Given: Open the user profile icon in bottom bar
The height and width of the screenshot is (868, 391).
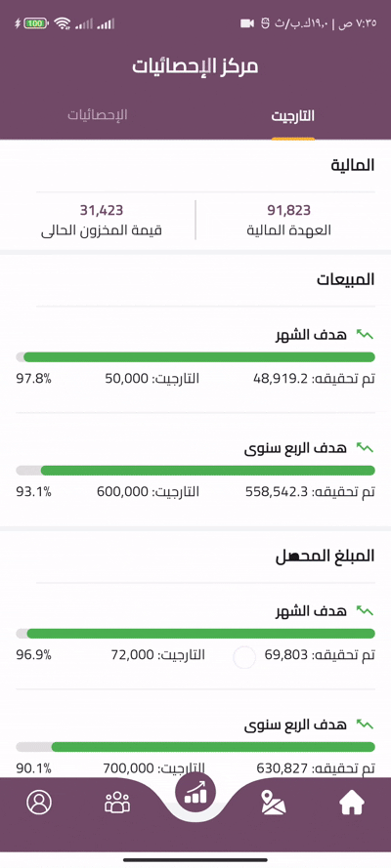Looking at the screenshot, I should [39, 803].
